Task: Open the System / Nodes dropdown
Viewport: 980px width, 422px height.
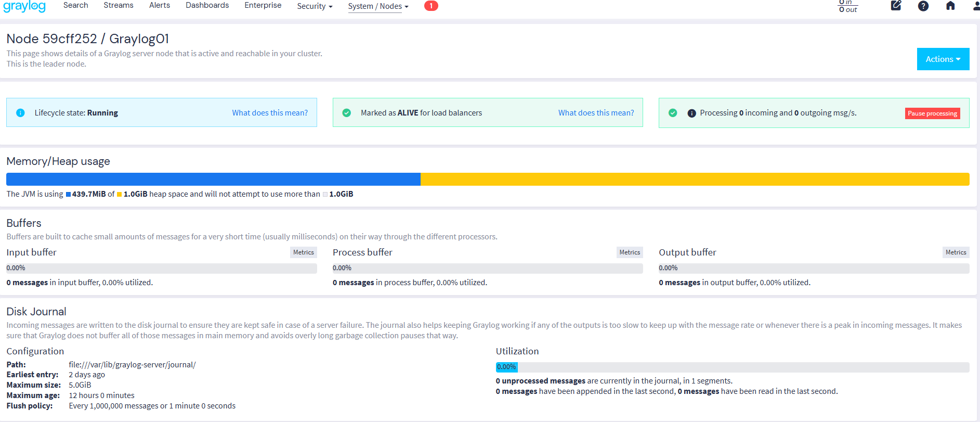Action: click(378, 6)
